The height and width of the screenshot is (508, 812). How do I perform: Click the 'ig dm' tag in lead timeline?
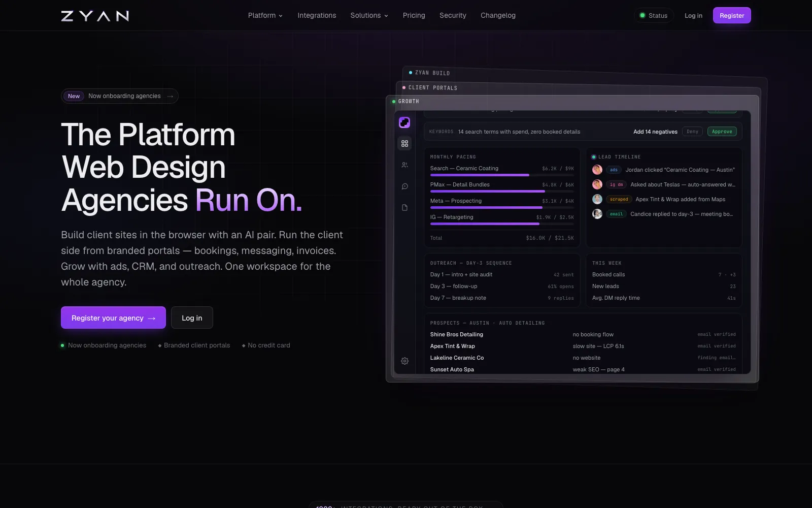click(616, 184)
